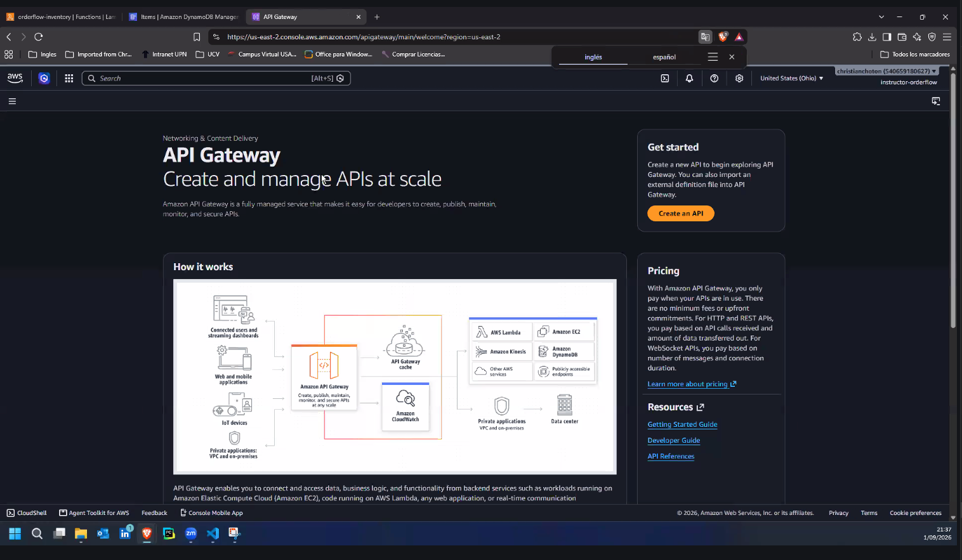Switch to orderflow-inventory Lambda tab
This screenshot has height=560, width=962.
pyautogui.click(x=61, y=17)
